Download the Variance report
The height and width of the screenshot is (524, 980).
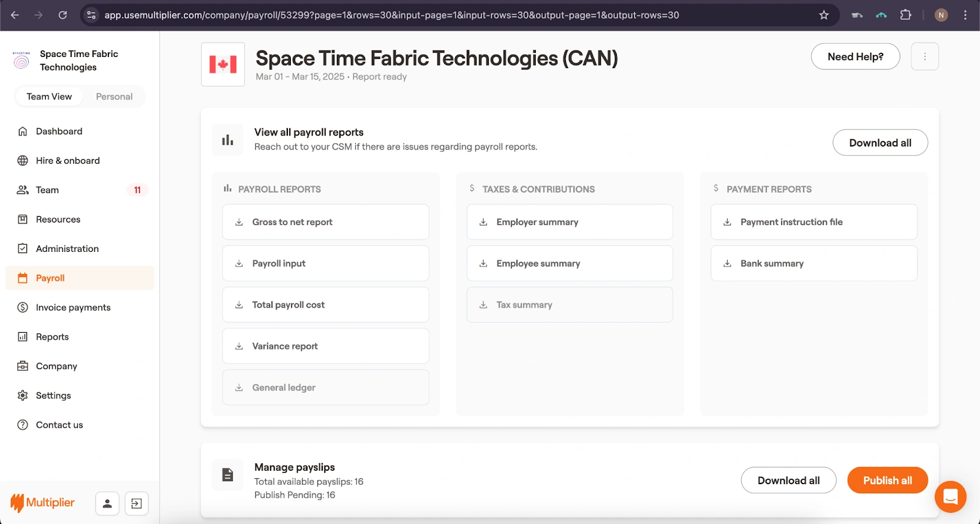326,346
